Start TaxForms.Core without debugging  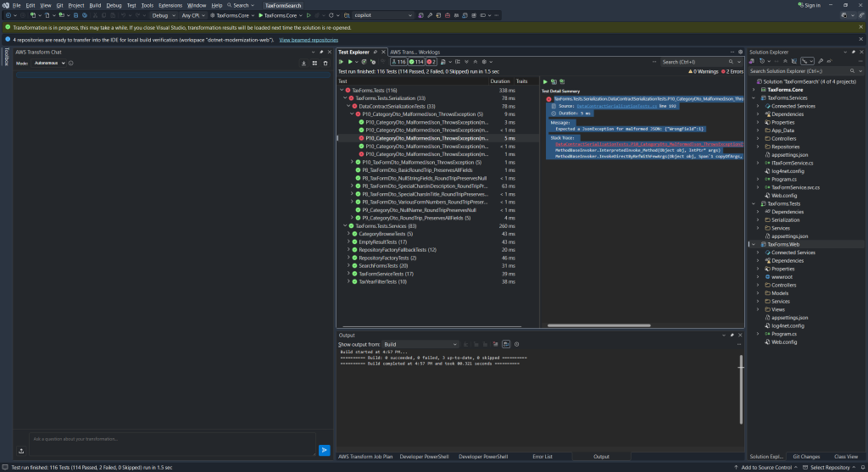coord(309,15)
